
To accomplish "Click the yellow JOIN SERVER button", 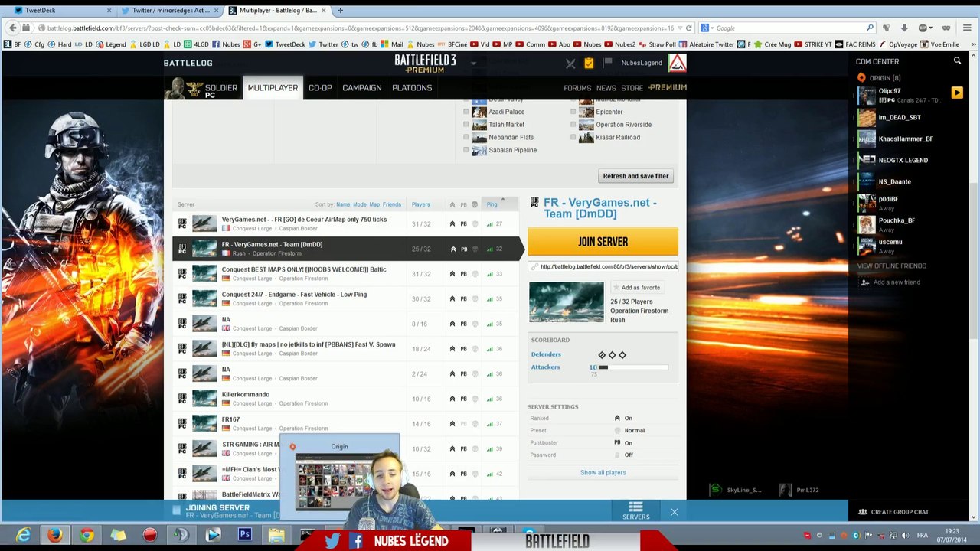I will (x=603, y=242).
